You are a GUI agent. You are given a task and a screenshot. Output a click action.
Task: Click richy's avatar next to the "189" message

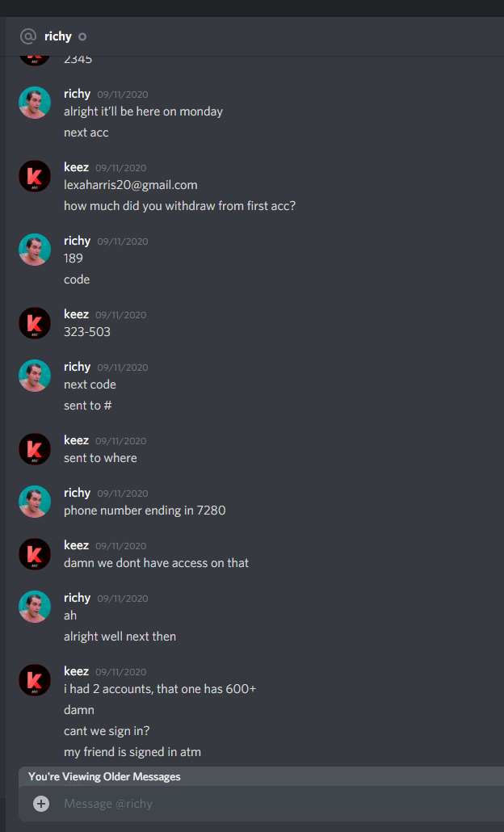point(35,250)
